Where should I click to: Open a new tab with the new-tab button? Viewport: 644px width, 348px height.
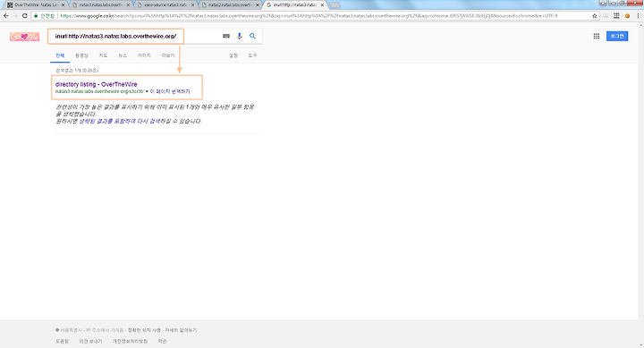pos(335,5)
